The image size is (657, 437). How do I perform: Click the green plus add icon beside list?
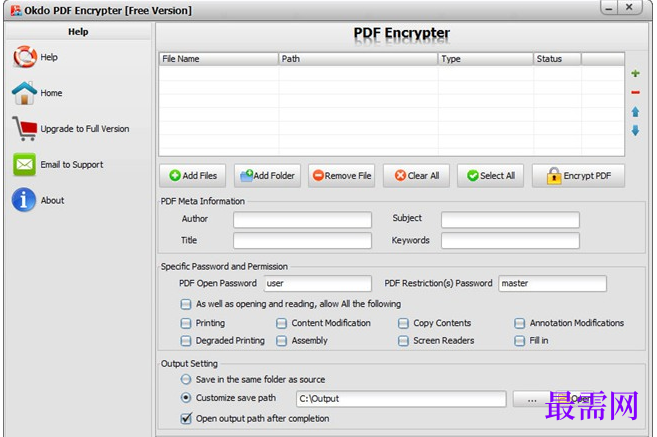click(635, 73)
